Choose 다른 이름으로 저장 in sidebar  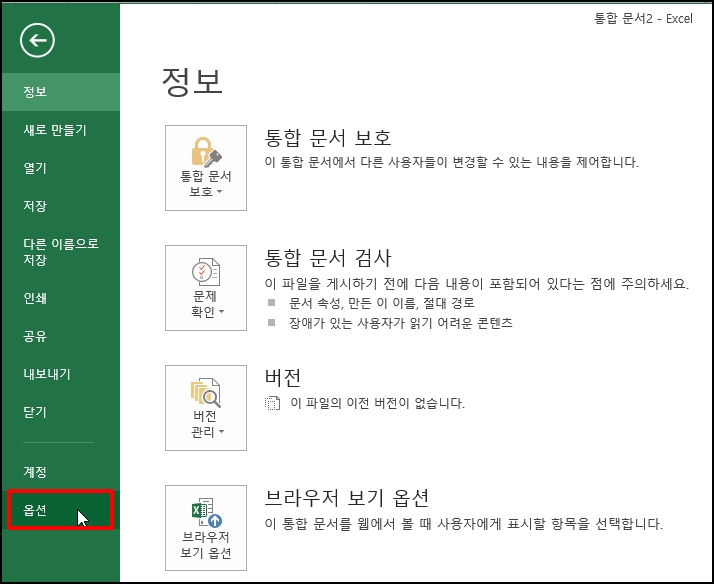tap(61, 252)
